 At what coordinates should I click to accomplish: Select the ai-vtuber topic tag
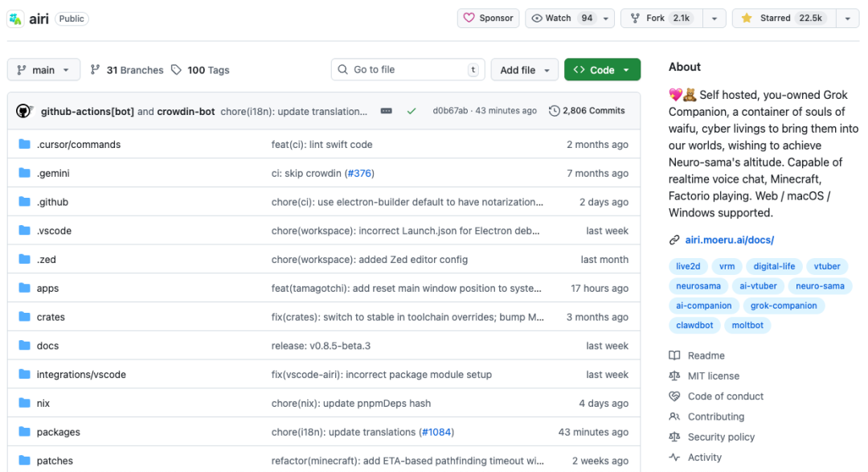pyautogui.click(x=758, y=286)
